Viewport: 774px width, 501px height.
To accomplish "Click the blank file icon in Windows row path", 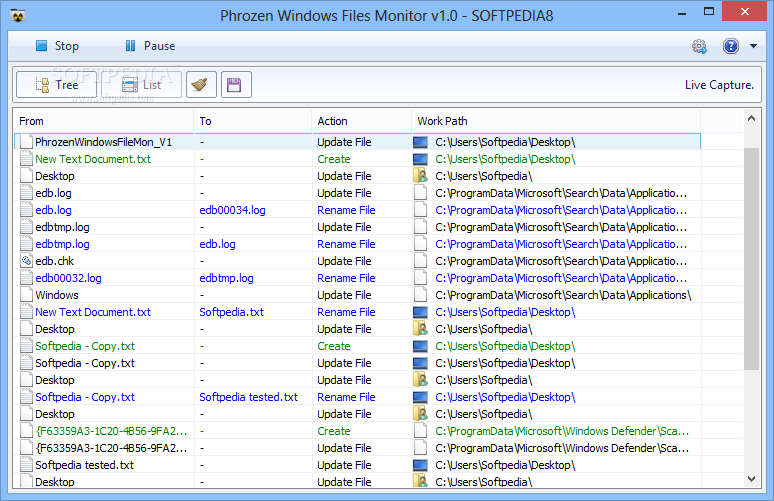I will pos(420,295).
